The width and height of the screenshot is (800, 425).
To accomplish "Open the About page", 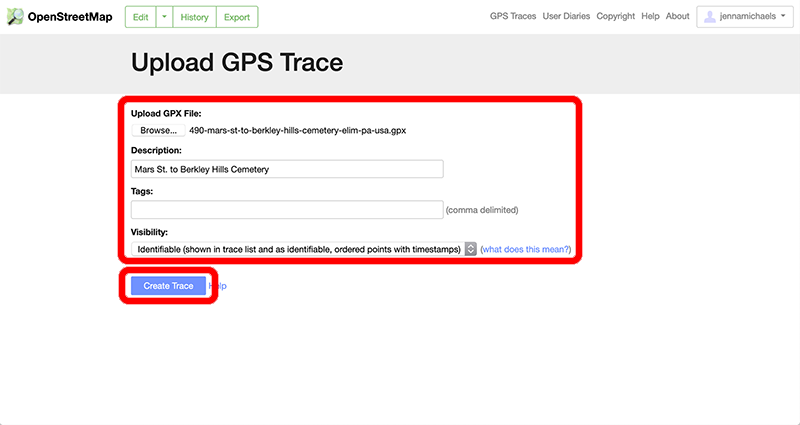I will coord(678,16).
